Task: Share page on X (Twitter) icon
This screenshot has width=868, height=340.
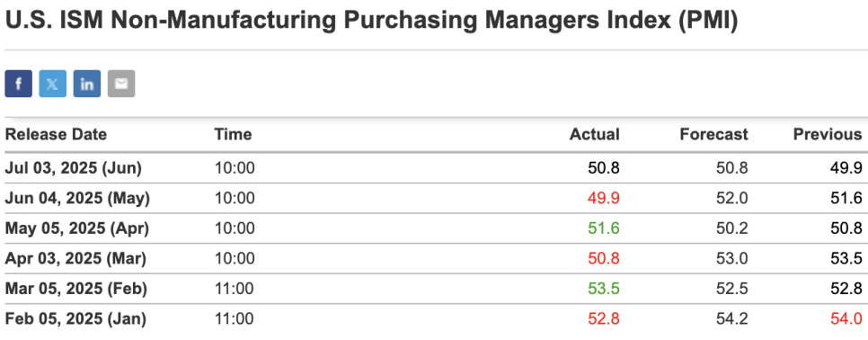Action: pyautogui.click(x=53, y=84)
